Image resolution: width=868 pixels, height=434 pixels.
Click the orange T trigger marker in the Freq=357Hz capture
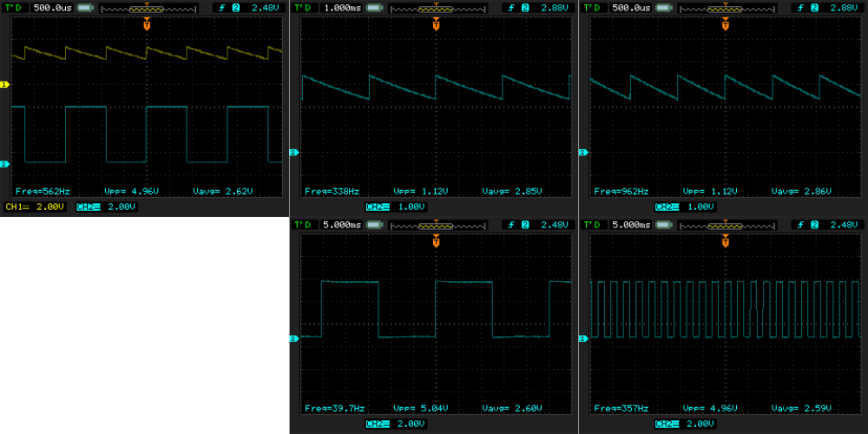tap(726, 241)
